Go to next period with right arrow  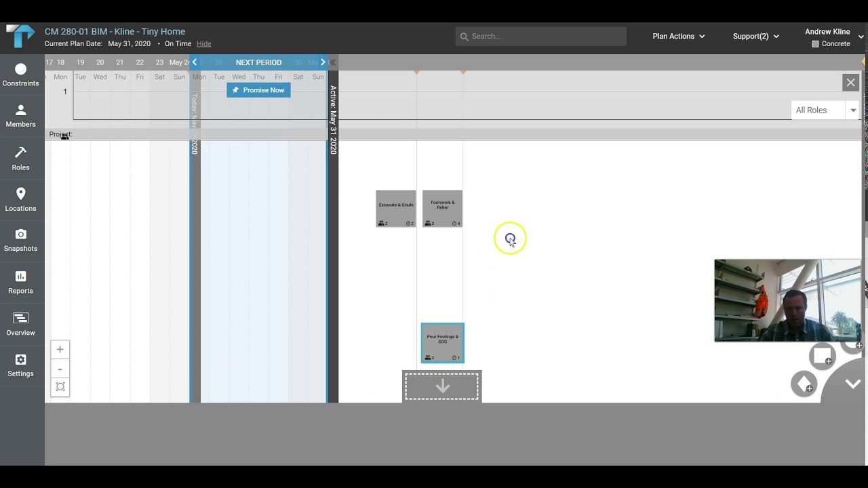323,62
